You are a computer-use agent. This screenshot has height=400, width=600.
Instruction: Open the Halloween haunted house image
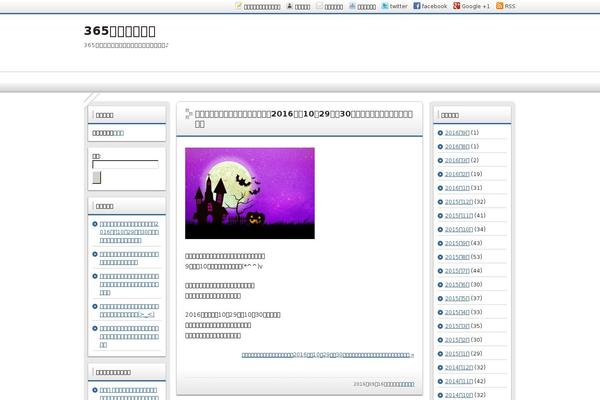coord(250,193)
